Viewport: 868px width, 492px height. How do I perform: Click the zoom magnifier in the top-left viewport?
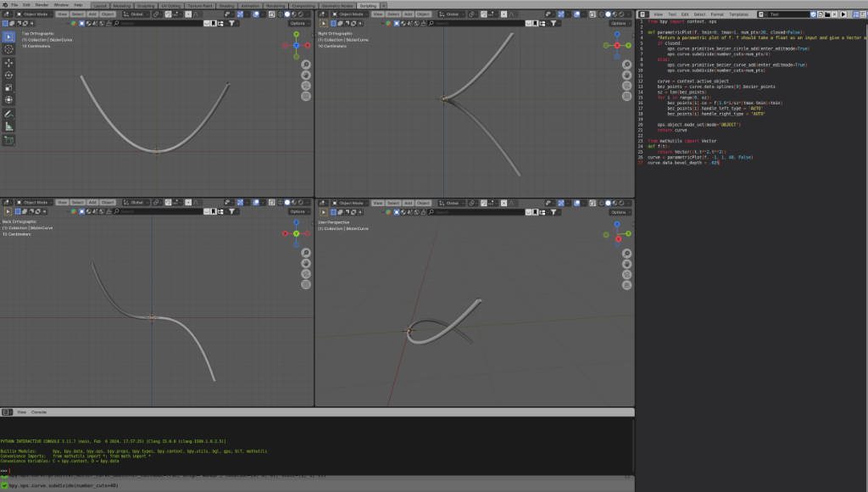[305, 64]
